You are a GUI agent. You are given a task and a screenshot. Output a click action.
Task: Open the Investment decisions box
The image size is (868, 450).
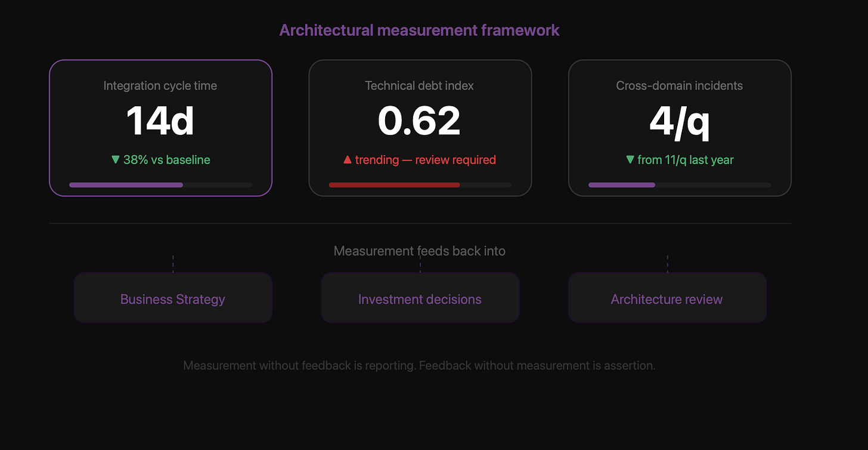[x=420, y=298]
